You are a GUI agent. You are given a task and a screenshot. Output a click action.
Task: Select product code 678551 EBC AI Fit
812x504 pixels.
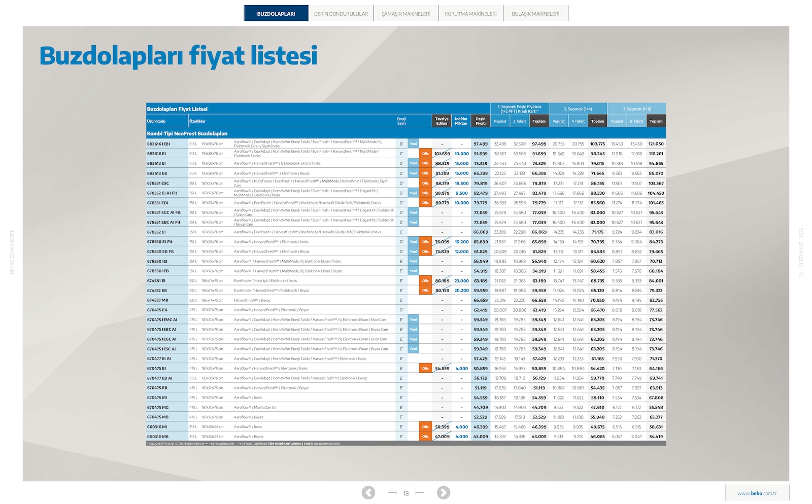click(164, 222)
